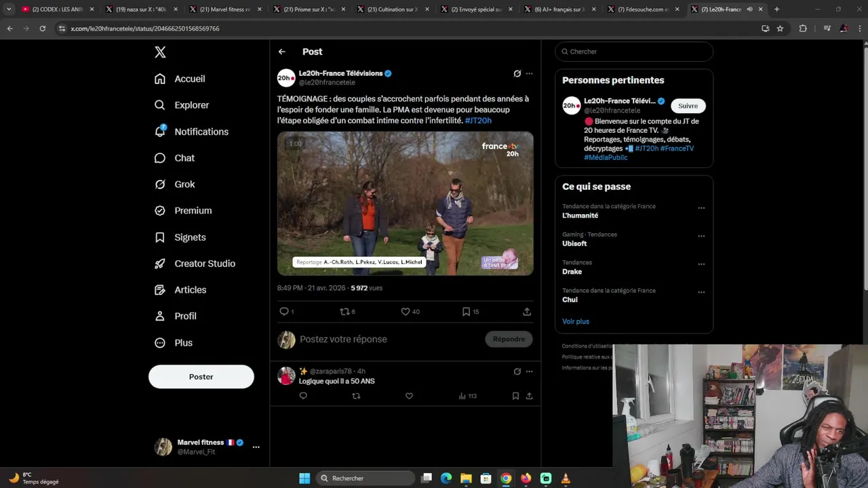Switch to Cultination sur X tab
Screen dimensions: 868x488
(393, 9)
